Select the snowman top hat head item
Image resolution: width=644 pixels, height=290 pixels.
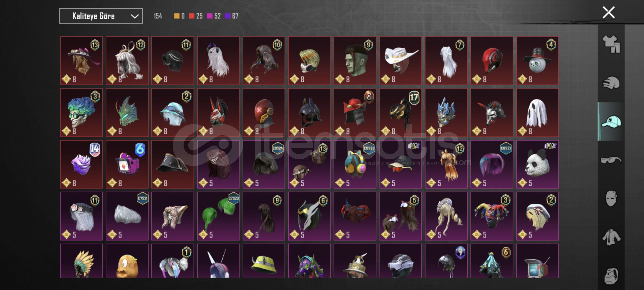click(x=538, y=61)
